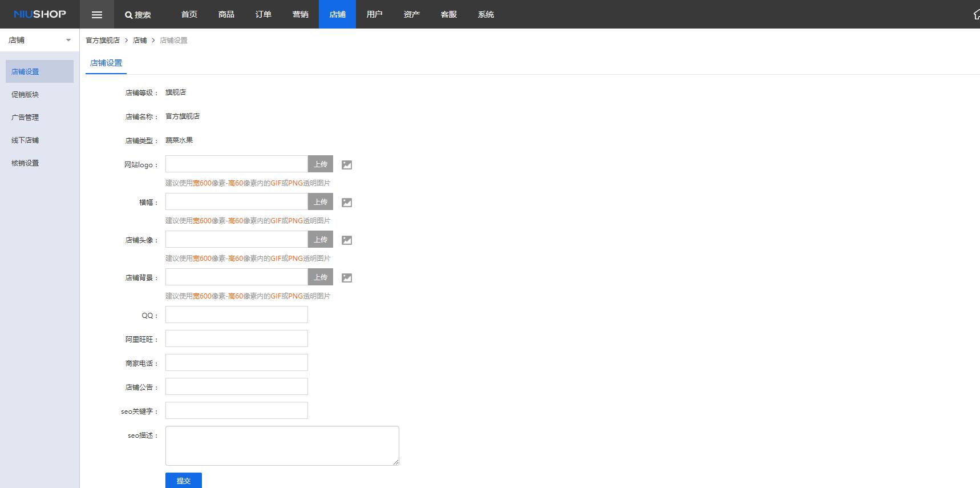This screenshot has height=488, width=980.
Task: Open the 首页 menu
Action: (189, 14)
